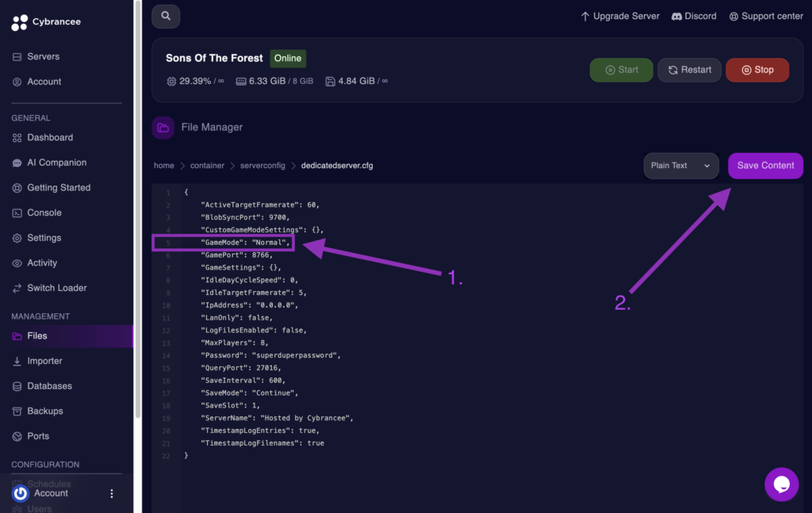812x513 pixels.
Task: Open the Backups page
Action: [x=45, y=411]
